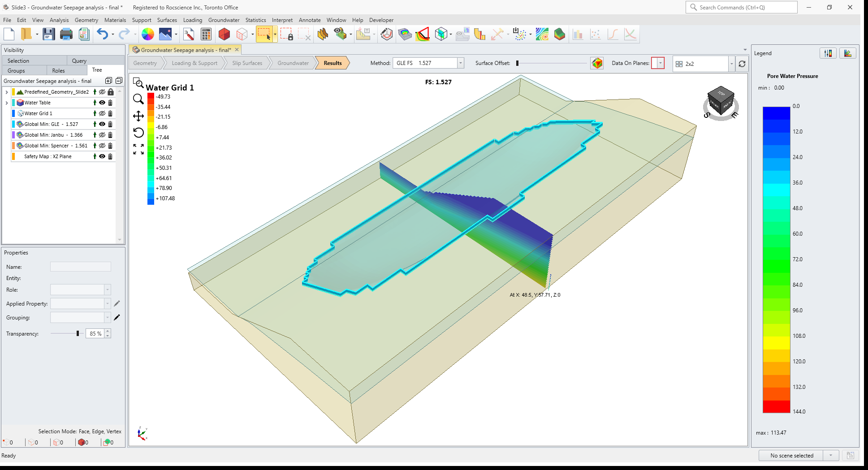
Task: Switch to the Roles tab in Visibility panel
Action: (58, 70)
